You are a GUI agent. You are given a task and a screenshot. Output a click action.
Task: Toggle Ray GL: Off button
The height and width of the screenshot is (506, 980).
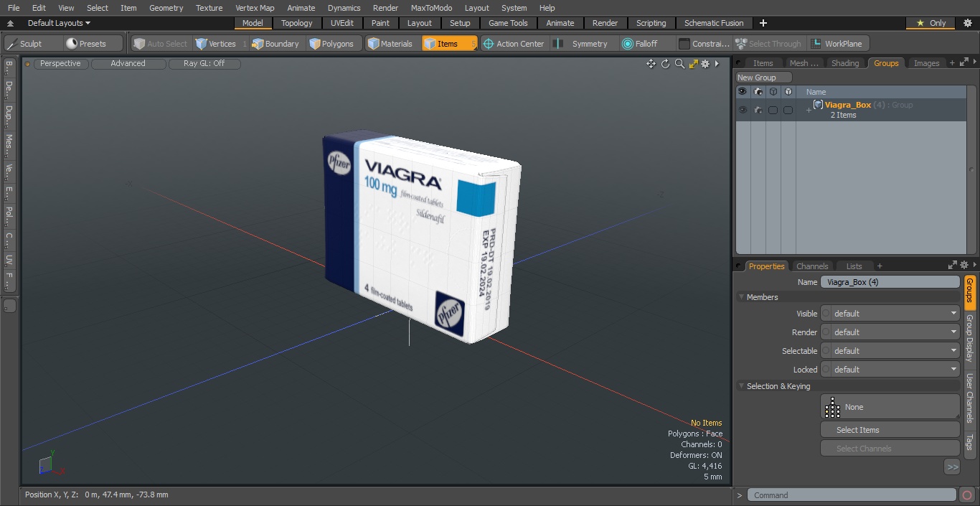(x=204, y=64)
